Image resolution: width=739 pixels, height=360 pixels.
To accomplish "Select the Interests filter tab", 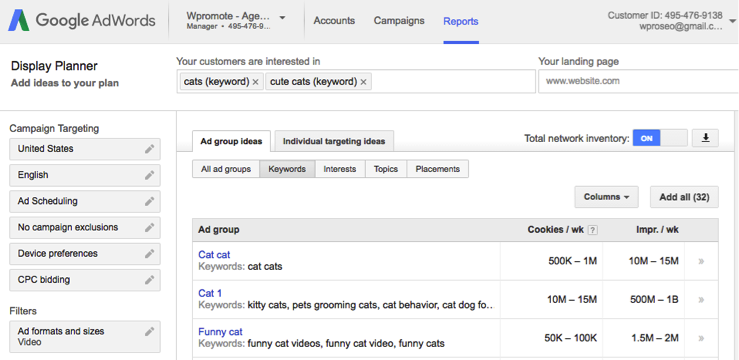I will tap(340, 169).
